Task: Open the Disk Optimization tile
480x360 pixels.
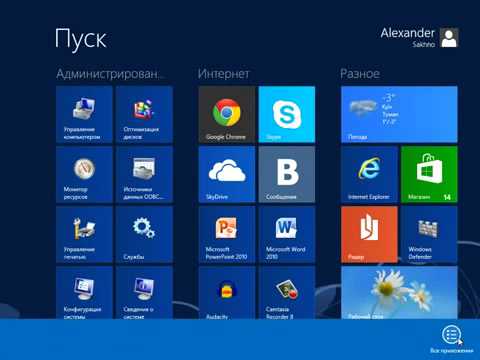Action: [144, 114]
